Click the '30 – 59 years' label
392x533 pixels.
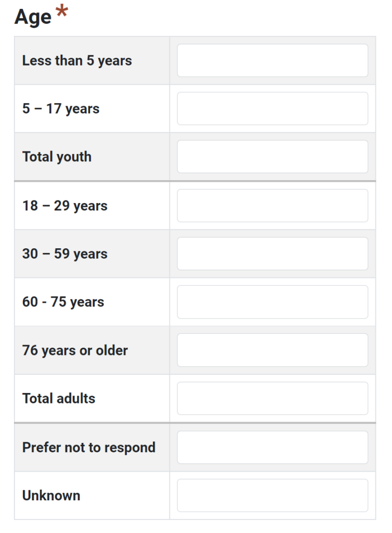64,254
